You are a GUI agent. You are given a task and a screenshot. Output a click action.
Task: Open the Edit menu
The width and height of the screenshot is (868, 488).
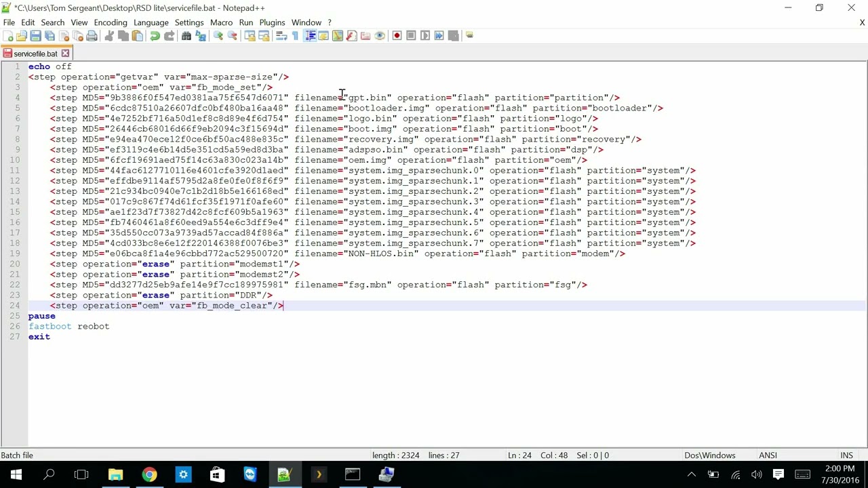coord(28,22)
